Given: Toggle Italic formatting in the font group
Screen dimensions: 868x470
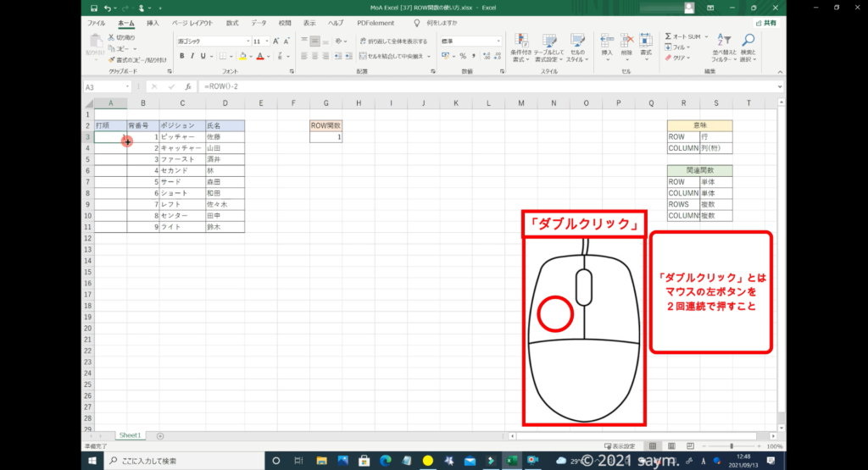Looking at the screenshot, I should point(192,56).
